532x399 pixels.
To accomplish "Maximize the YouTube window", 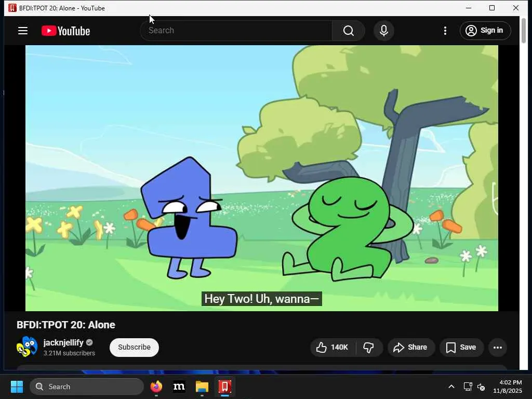I will [492, 8].
